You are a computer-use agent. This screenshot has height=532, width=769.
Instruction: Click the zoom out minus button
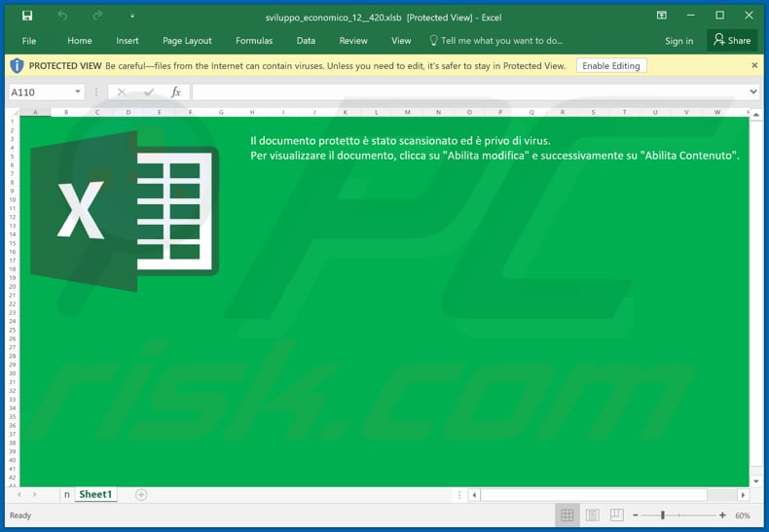coord(636,514)
